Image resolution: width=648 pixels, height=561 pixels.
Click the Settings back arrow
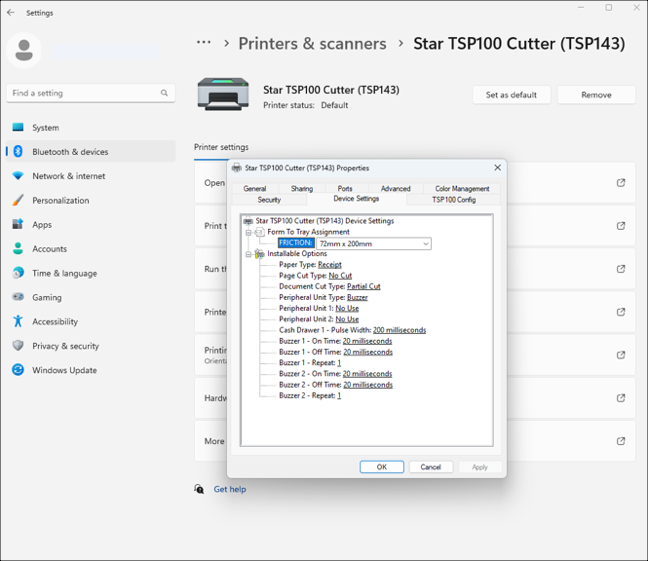(11, 13)
